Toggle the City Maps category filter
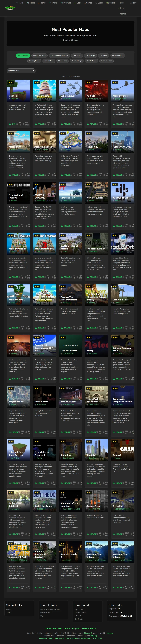Image resolution: width=141 pixels, height=644 pixels. (x=104, y=56)
